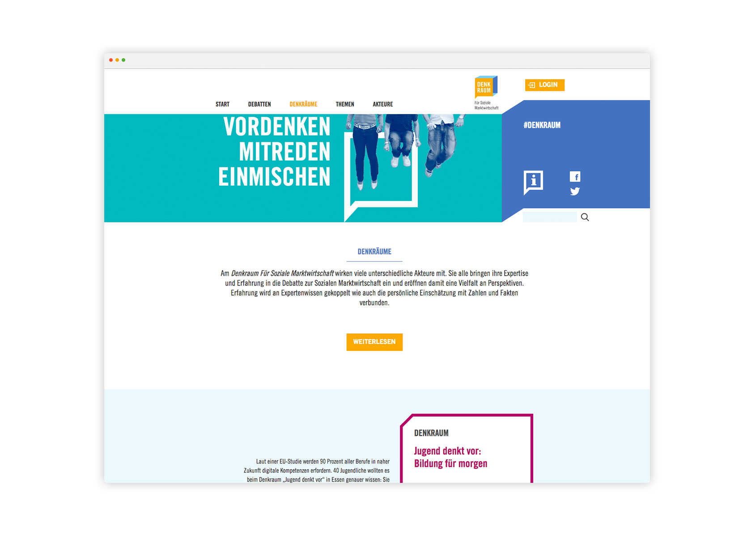Open 'Jugend denkt vor: Bildung für morgen'

pyautogui.click(x=450, y=457)
